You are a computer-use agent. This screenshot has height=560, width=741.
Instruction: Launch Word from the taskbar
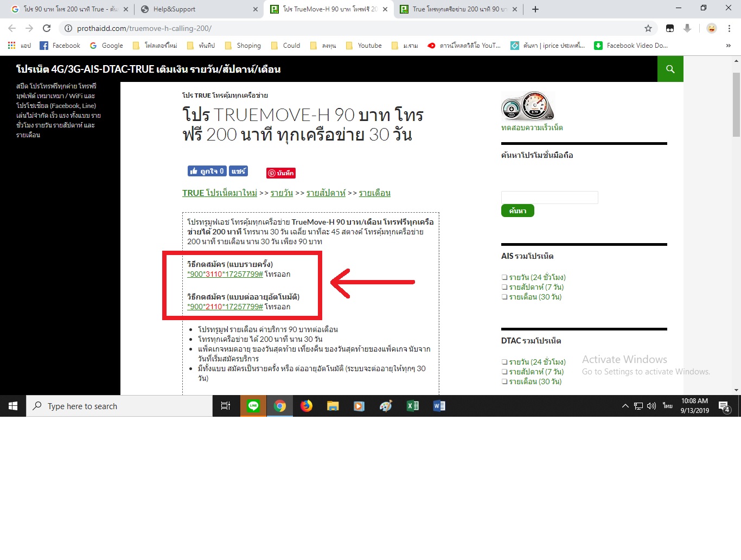click(439, 406)
